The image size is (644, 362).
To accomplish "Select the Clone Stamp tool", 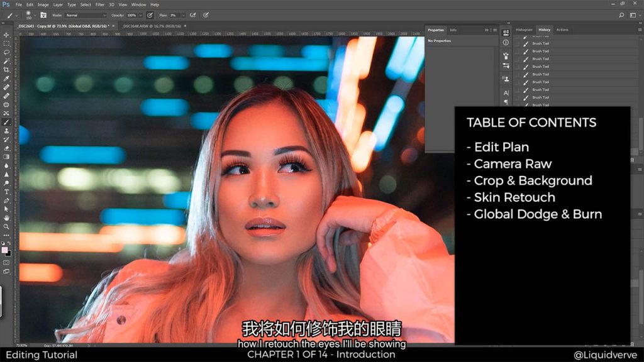I will pos(6,131).
